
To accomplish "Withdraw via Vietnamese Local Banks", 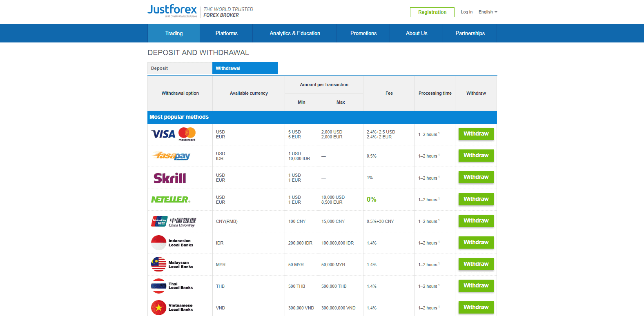I will click(x=476, y=307).
